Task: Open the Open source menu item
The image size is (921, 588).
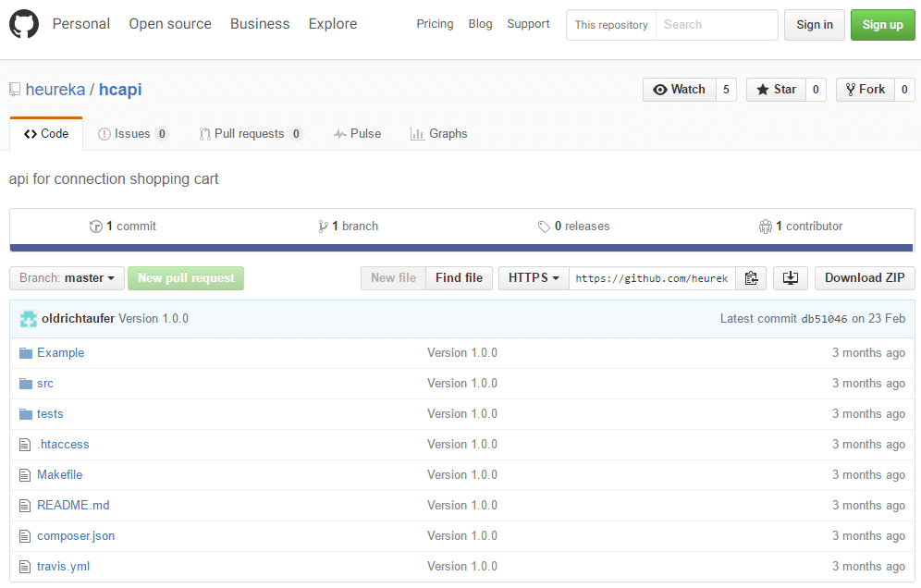Action: pyautogui.click(x=170, y=24)
